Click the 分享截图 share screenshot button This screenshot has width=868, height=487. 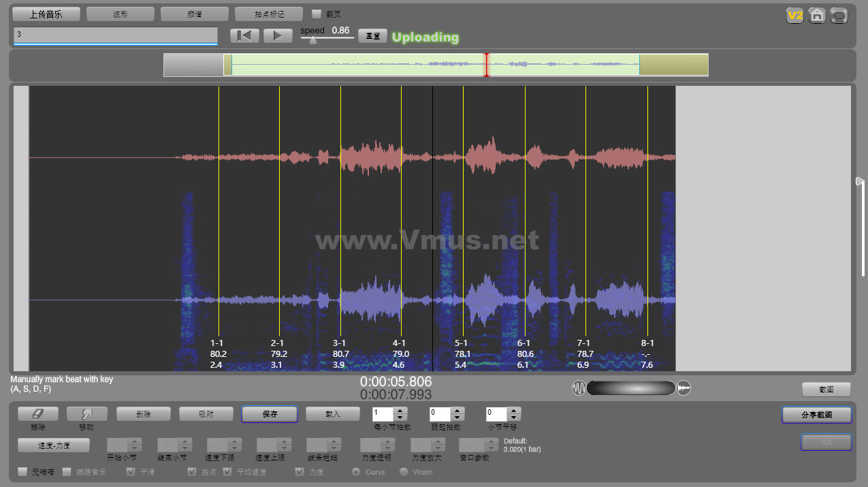[817, 414]
